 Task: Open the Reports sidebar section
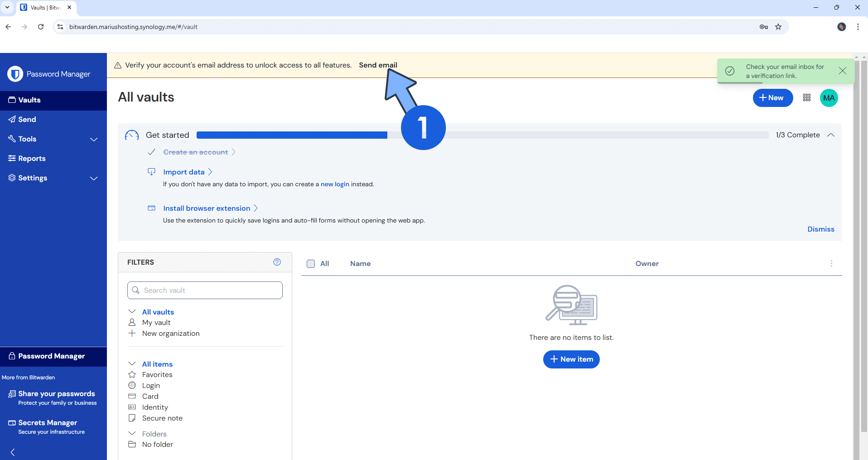click(53, 159)
